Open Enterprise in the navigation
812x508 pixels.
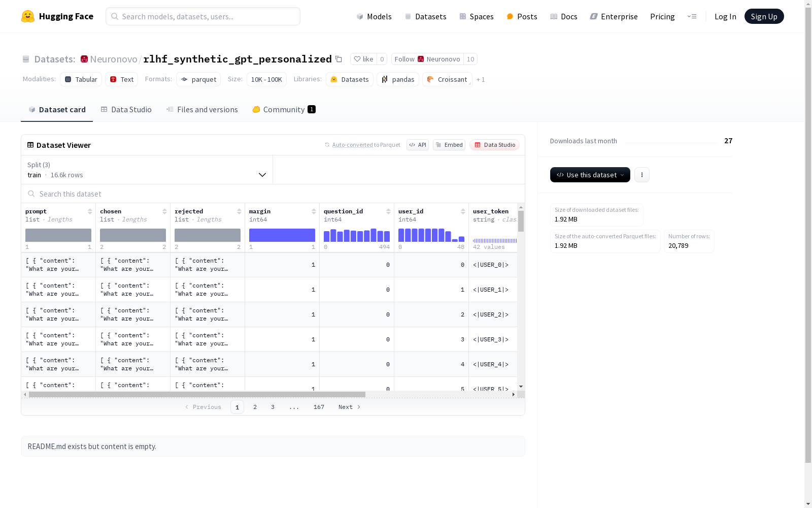[614, 16]
